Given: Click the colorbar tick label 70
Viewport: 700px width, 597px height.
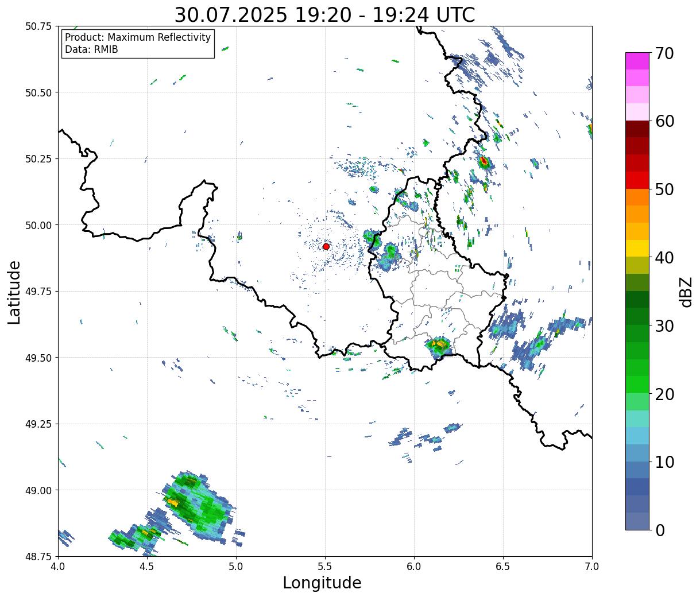Looking at the screenshot, I should [x=664, y=53].
